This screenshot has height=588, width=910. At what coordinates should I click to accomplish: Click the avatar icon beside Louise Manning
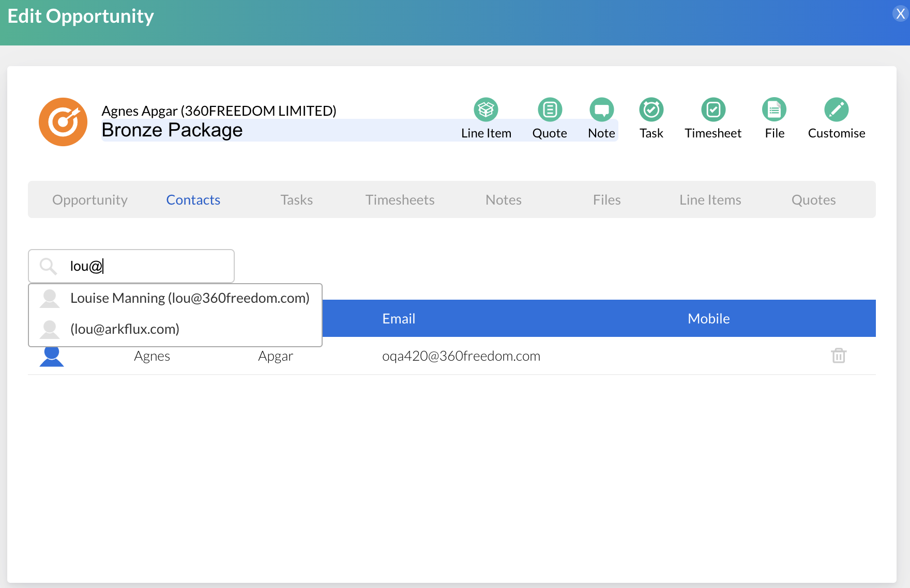pyautogui.click(x=50, y=298)
